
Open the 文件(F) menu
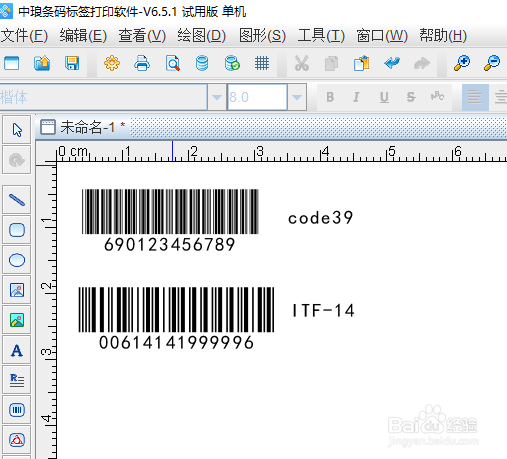(x=24, y=36)
